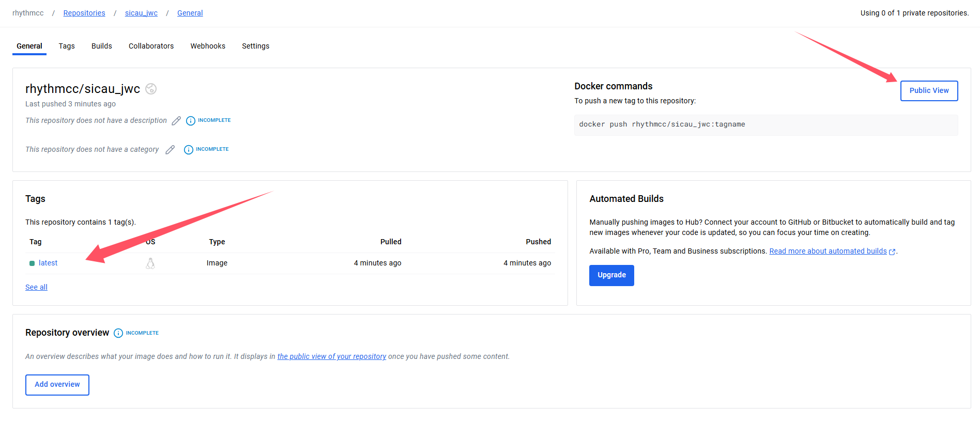Click the Automated Builds heading
Viewport: 980px width, 424px height.
(626, 199)
